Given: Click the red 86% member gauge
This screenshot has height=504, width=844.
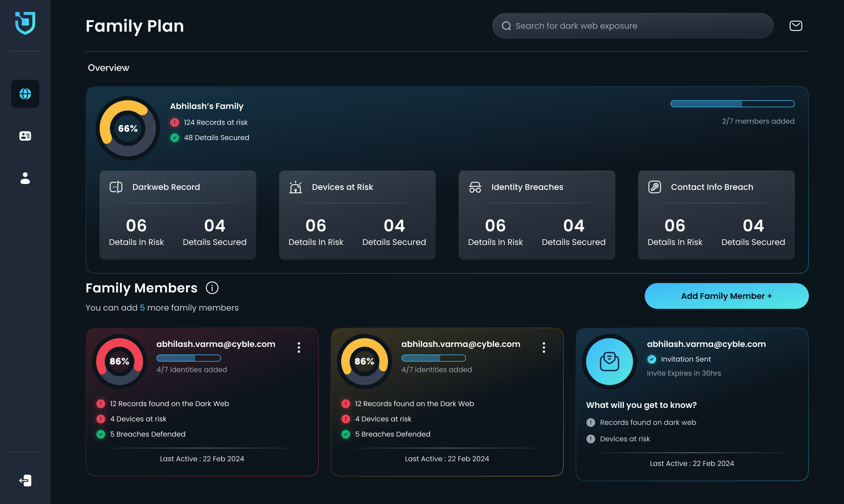Looking at the screenshot, I should (x=120, y=361).
